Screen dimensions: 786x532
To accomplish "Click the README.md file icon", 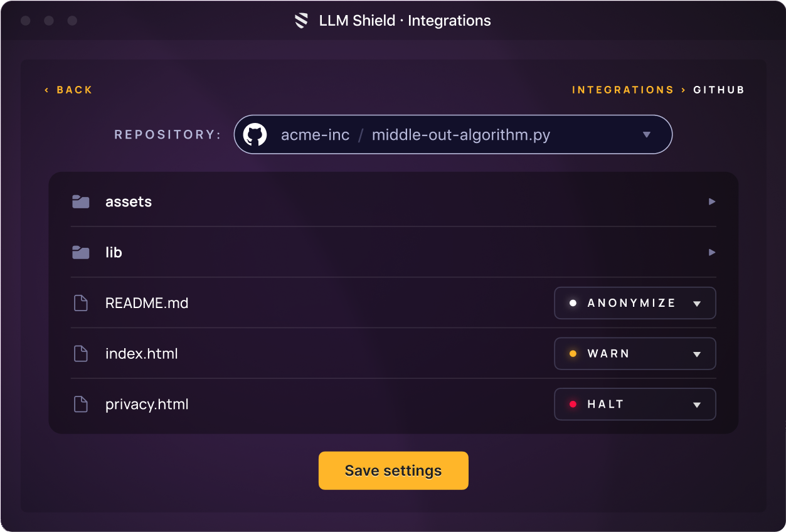I will click(80, 303).
